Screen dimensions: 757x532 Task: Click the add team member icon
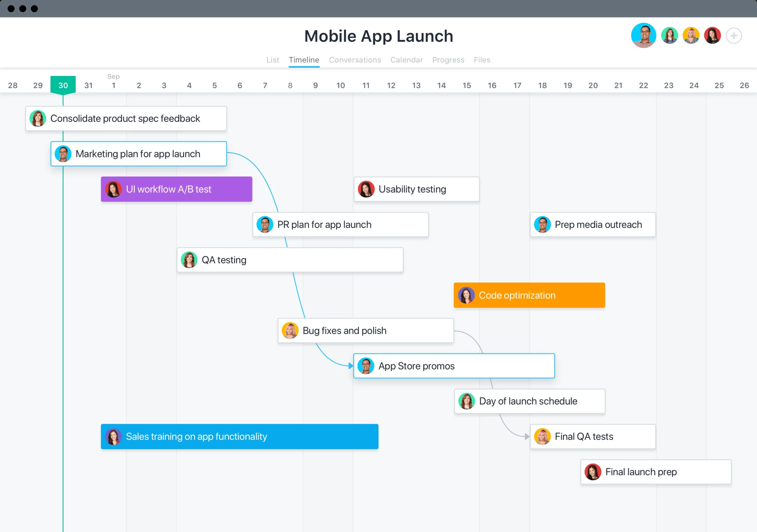735,36
